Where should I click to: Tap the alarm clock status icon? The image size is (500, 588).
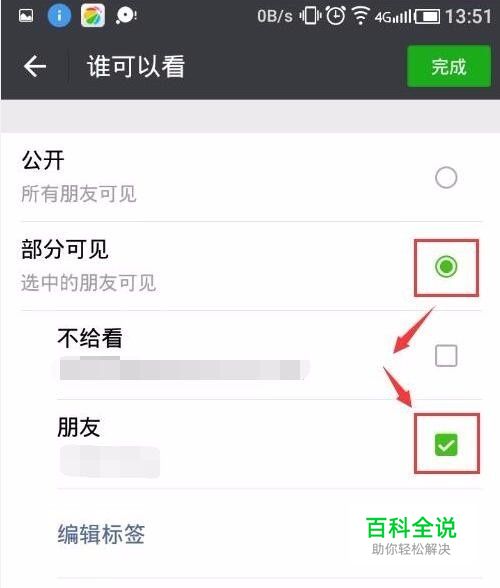point(335,16)
